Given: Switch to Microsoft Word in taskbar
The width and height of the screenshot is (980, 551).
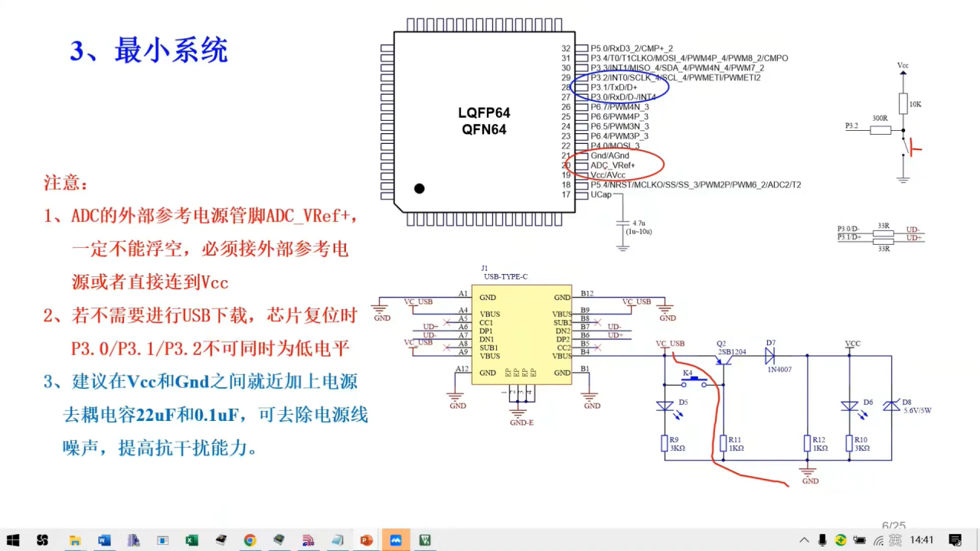Looking at the screenshot, I should (x=104, y=540).
